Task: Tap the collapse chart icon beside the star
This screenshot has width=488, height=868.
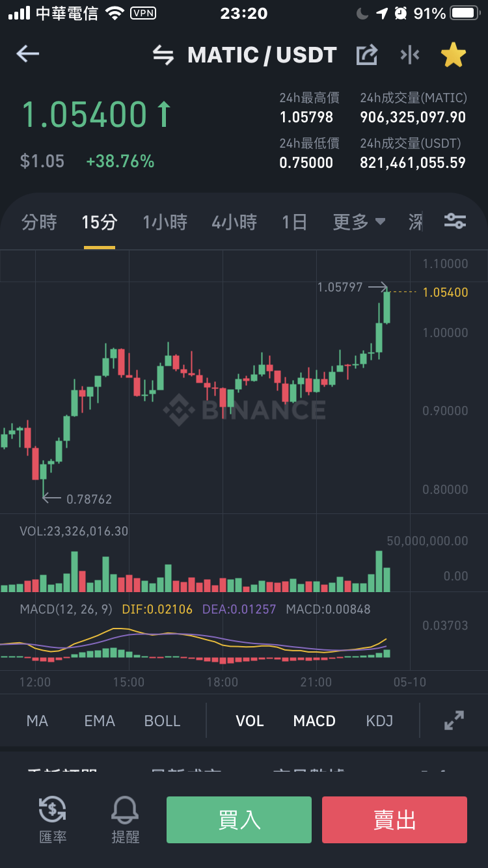Action: [410, 55]
